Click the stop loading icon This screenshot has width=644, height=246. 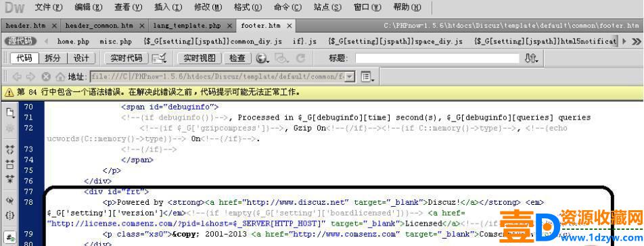46,76
